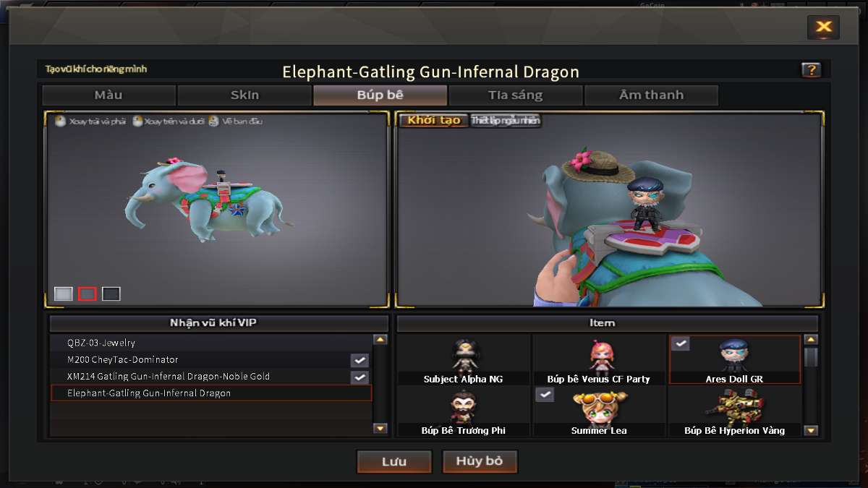This screenshot has width=868, height=488.
Task: Click the weapon list scroll-down arrow
Action: point(380,429)
